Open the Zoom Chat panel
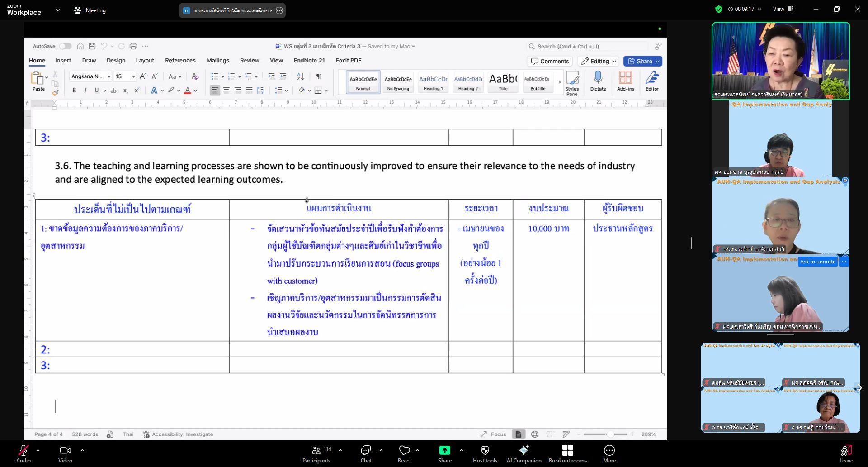 (x=366, y=453)
